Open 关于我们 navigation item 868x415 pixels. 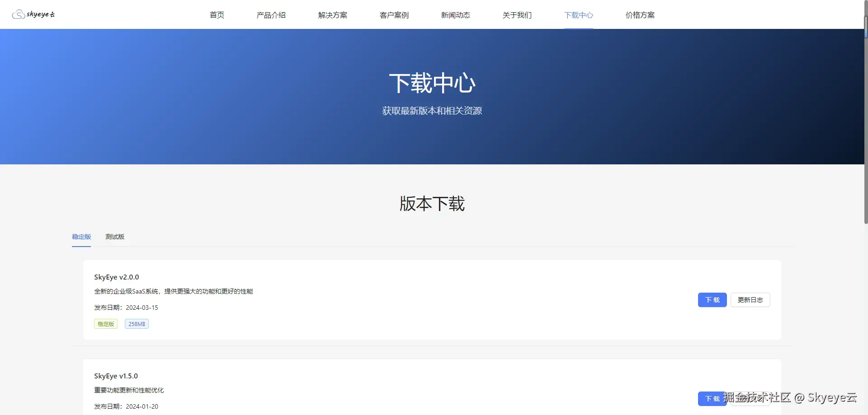coord(517,15)
